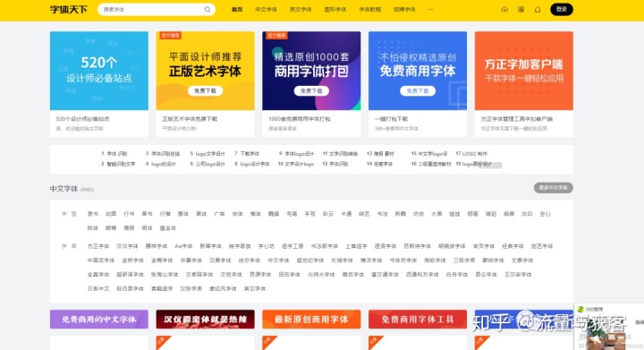
Task: Click the 登录 login button
Action: point(562,10)
